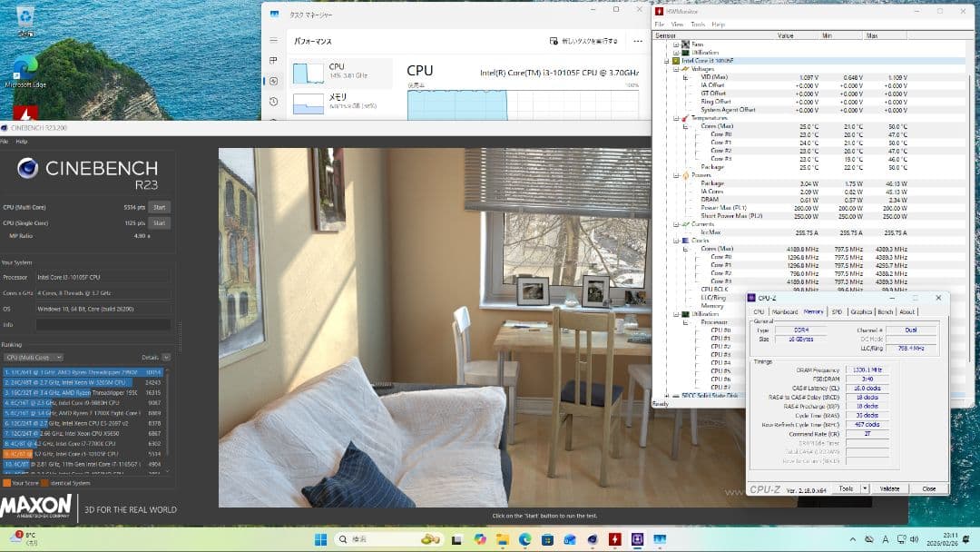Switch to the CPU tab in CPU-Z
This screenshot has height=552, width=980.
[759, 312]
